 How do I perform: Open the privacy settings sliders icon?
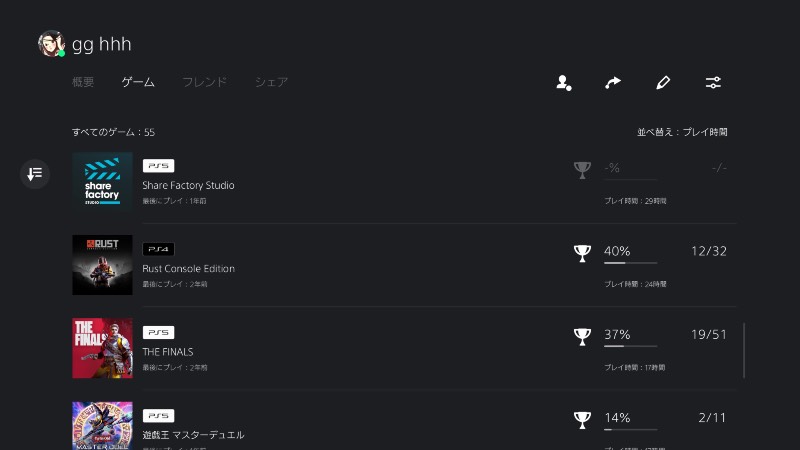713,83
